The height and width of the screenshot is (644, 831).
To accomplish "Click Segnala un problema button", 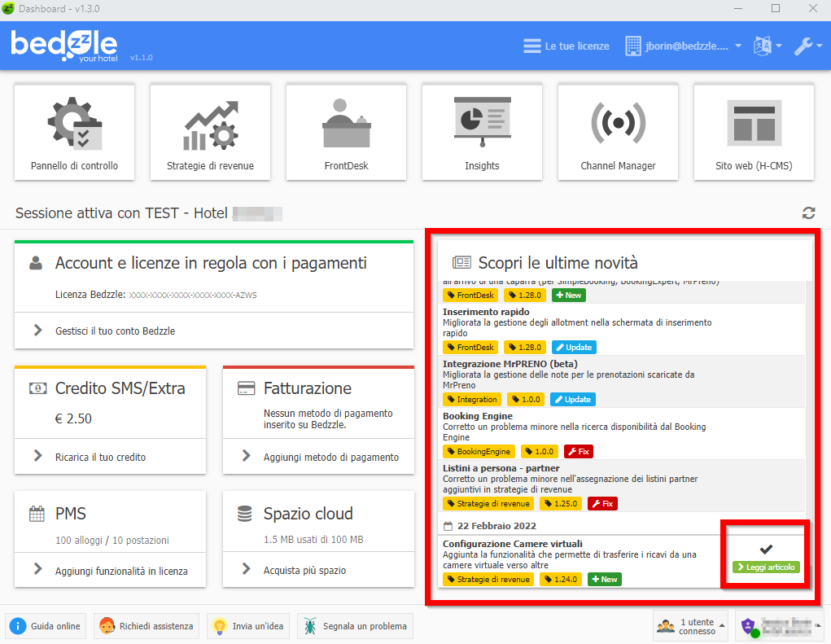I will 355,626.
